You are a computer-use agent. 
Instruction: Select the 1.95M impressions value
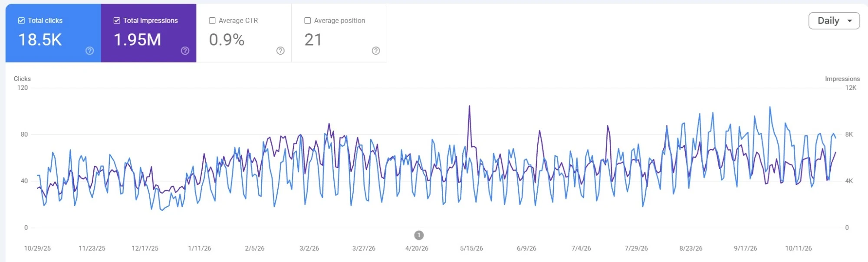(x=138, y=40)
